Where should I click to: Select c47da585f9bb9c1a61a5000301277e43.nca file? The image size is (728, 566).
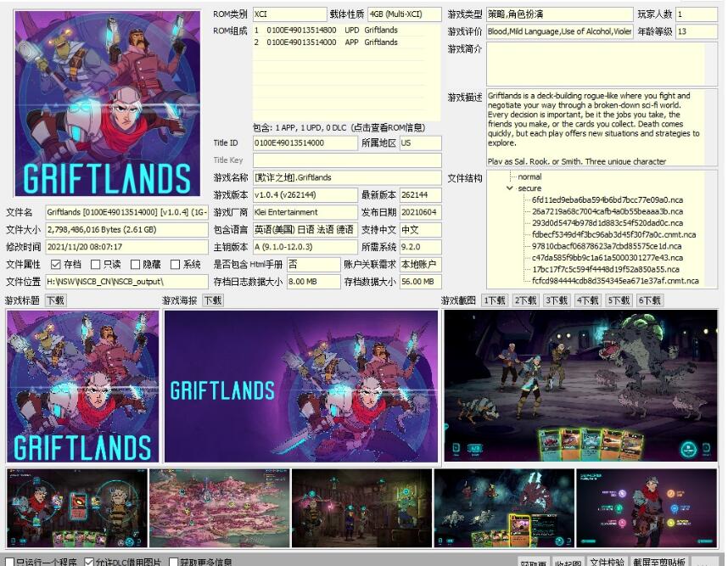pyautogui.click(x=608, y=258)
